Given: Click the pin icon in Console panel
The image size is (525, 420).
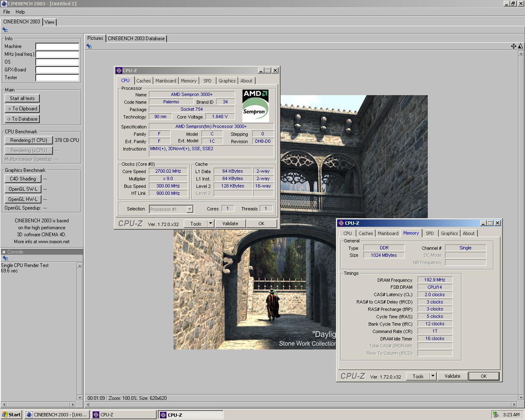Looking at the screenshot, I should click(x=5, y=258).
